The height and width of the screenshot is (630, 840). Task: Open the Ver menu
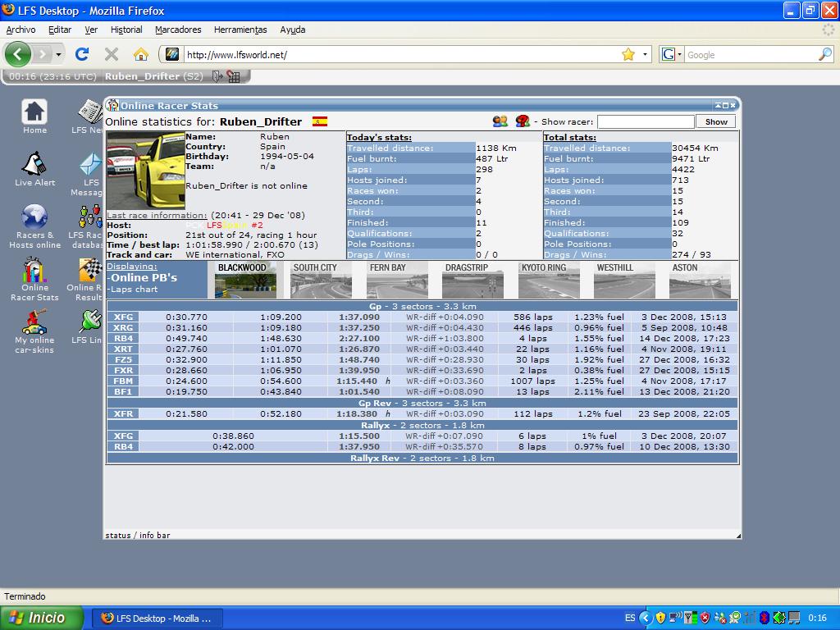(91, 30)
